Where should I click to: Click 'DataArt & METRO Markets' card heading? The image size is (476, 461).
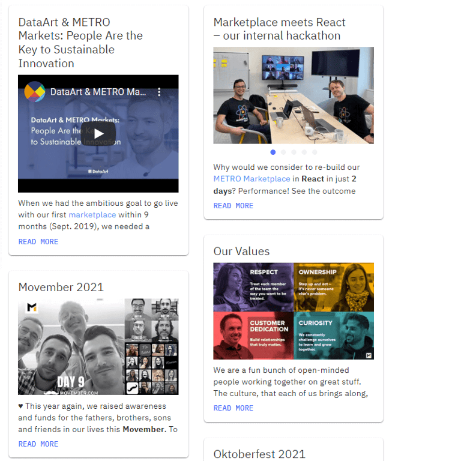click(80, 43)
